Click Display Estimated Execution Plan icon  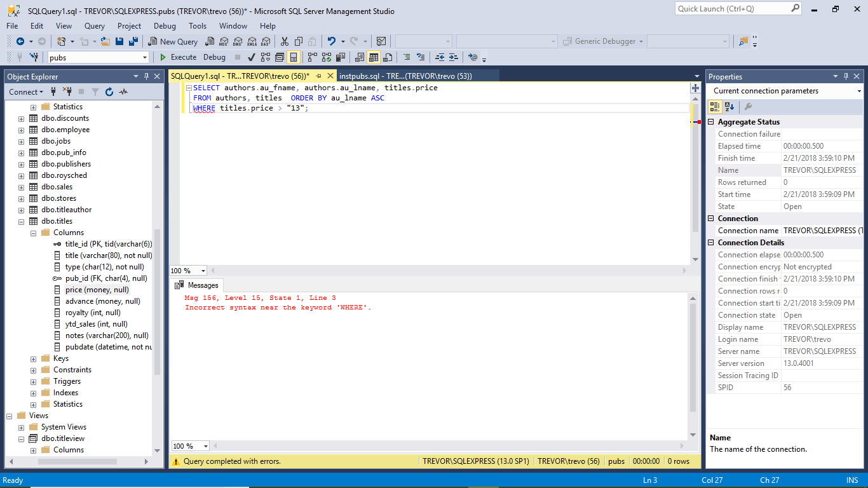click(x=266, y=57)
